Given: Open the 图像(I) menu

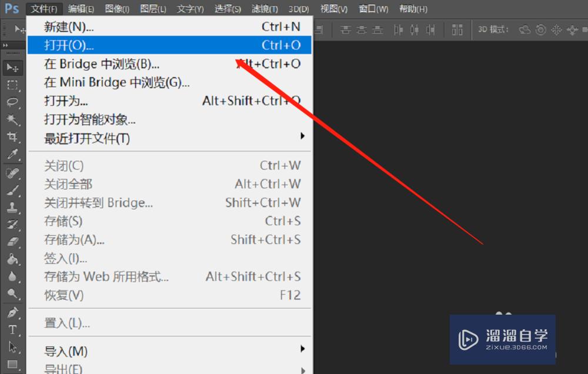Looking at the screenshot, I should [x=117, y=9].
